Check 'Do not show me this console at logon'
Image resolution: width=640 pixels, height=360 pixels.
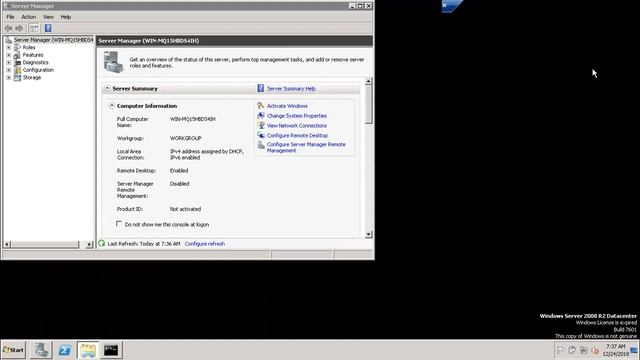tap(119, 224)
